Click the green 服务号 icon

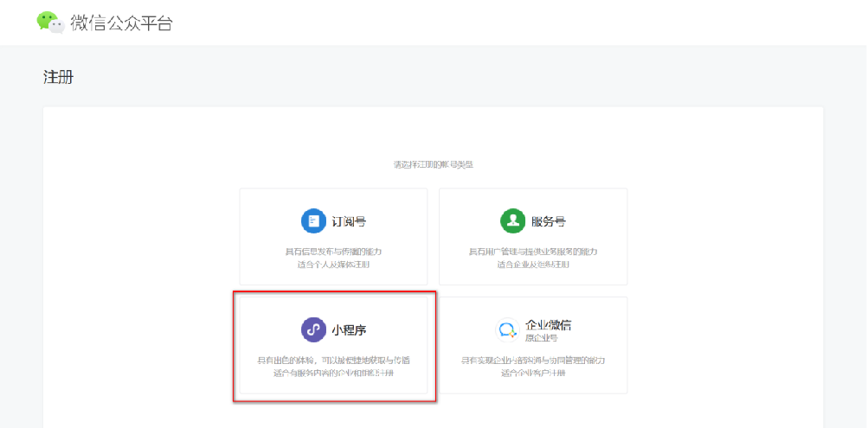513,221
